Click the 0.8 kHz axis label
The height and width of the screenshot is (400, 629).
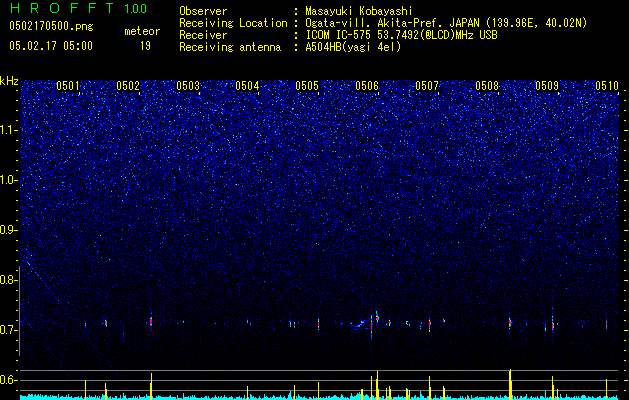[x=8, y=280]
